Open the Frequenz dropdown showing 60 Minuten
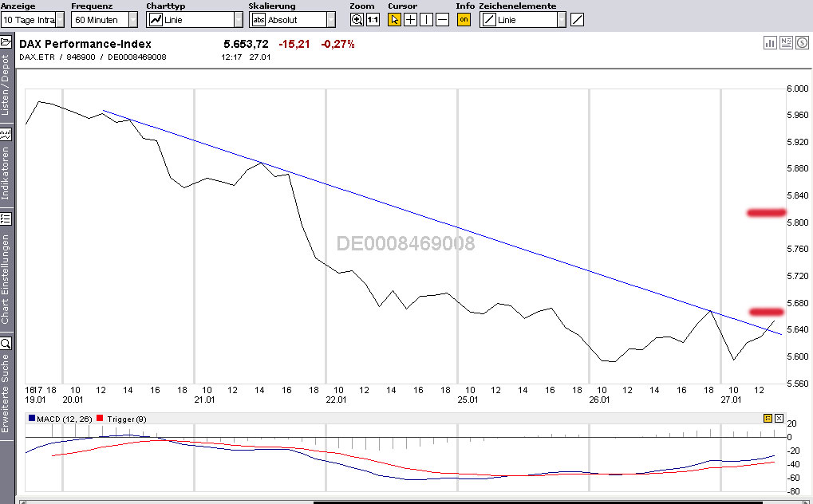The height and width of the screenshot is (504, 813). [101, 19]
